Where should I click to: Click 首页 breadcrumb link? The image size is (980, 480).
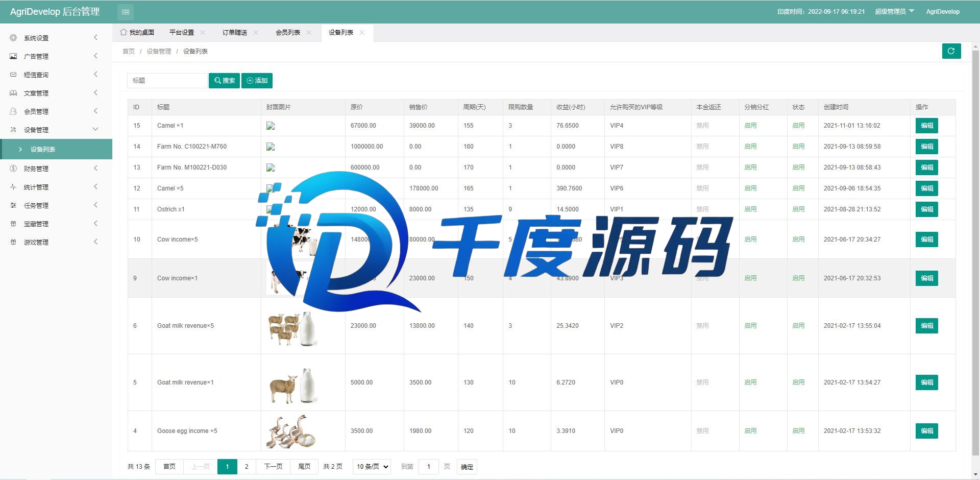[129, 52]
